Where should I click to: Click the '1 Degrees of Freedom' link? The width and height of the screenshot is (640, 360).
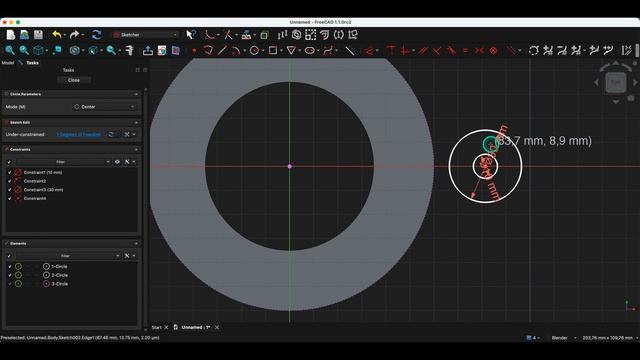pyautogui.click(x=78, y=134)
